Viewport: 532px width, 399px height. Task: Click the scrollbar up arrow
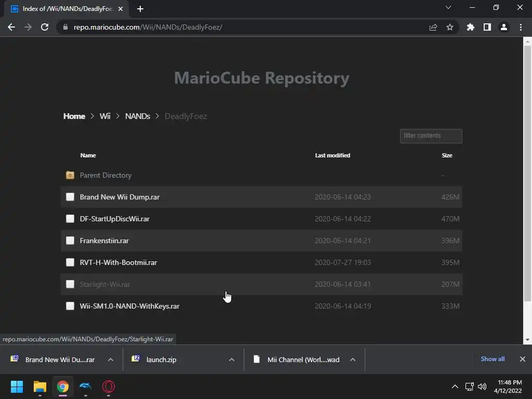[x=527, y=41]
